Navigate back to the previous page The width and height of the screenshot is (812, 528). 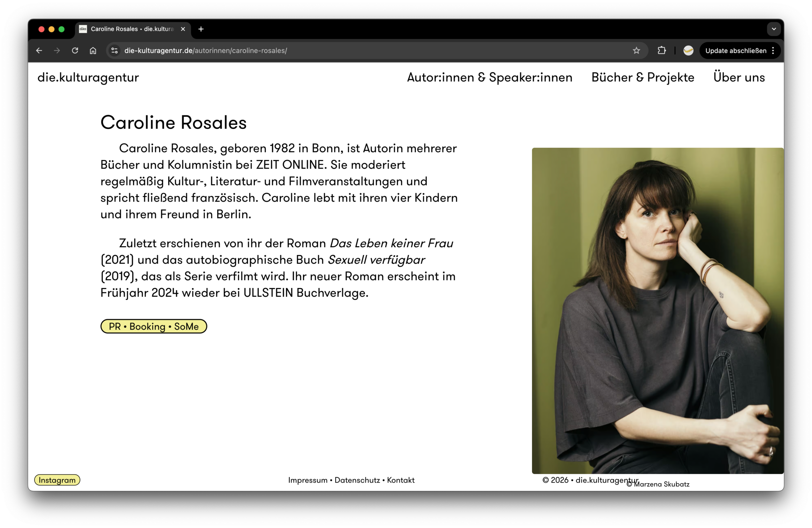(x=39, y=51)
